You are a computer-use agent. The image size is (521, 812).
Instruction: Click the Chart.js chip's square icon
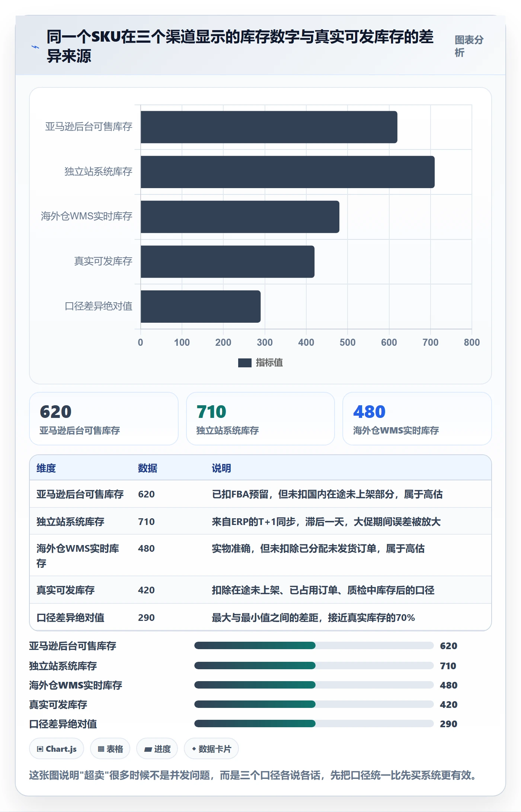coord(40,749)
